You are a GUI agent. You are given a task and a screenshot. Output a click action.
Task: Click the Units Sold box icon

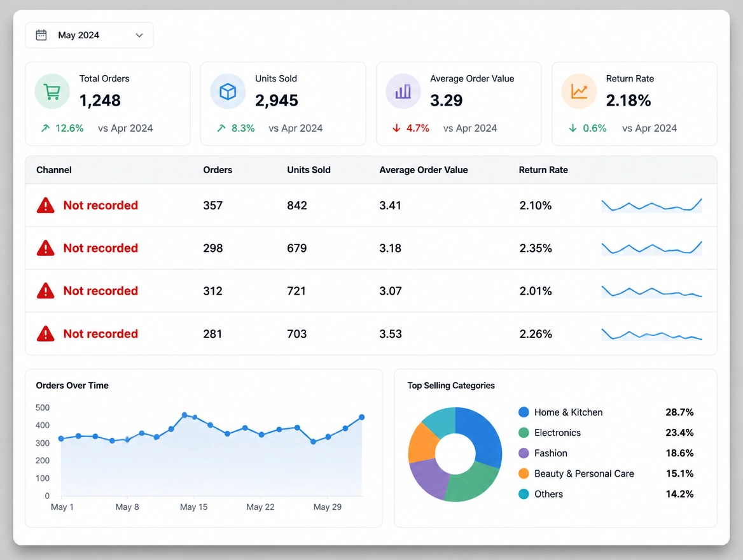coord(228,92)
